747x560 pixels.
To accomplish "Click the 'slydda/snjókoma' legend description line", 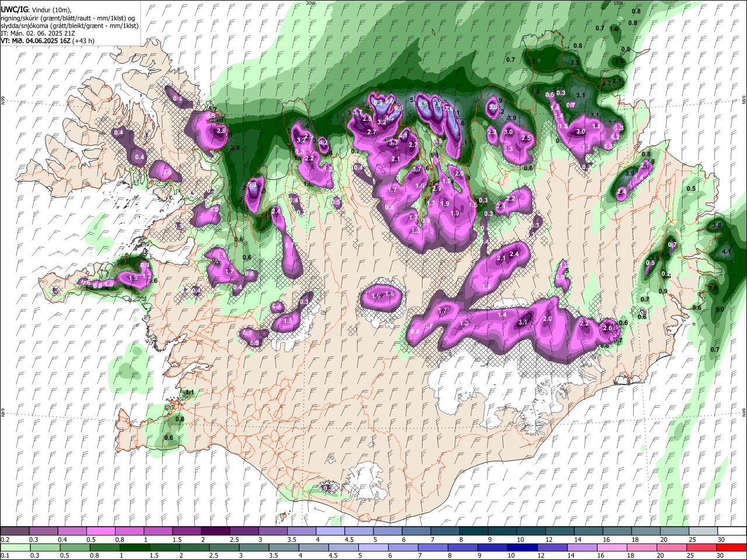I will [x=69, y=26].
